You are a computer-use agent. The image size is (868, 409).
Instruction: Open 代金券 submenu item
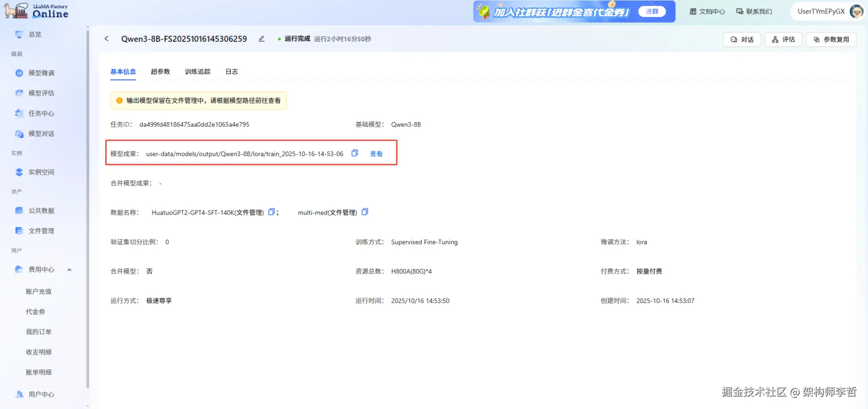tap(35, 312)
